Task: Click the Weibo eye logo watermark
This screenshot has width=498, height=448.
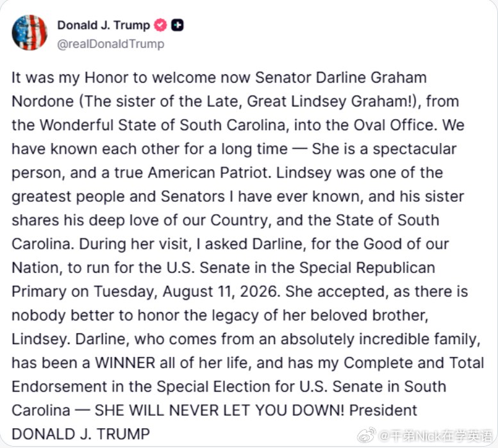Action: click(x=367, y=435)
